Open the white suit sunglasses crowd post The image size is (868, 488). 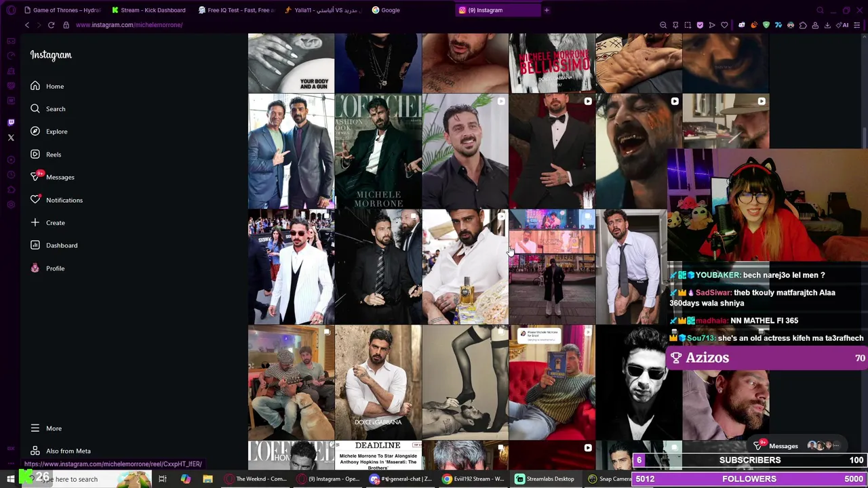tap(291, 267)
